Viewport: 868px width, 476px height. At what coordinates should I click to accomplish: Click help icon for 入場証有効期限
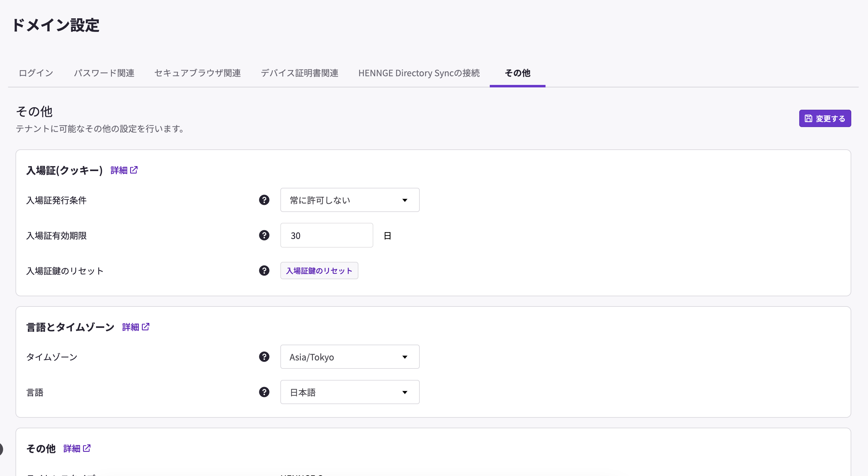[x=264, y=235]
